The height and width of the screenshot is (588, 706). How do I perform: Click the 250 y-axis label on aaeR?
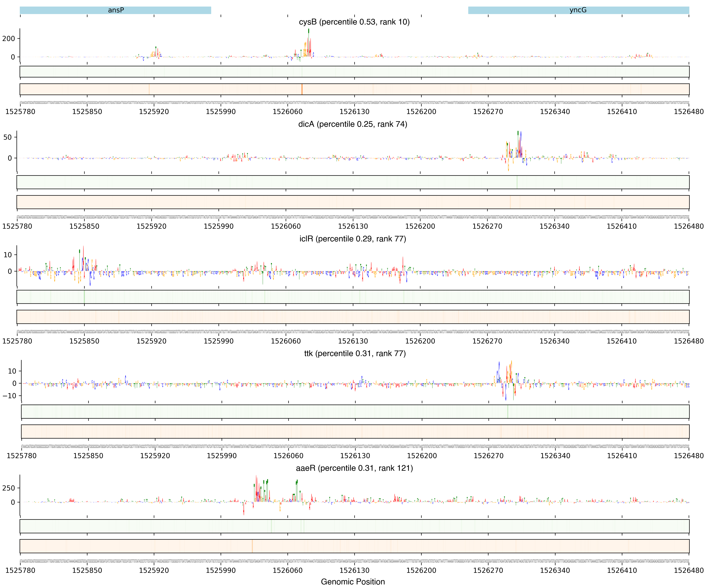(8, 488)
